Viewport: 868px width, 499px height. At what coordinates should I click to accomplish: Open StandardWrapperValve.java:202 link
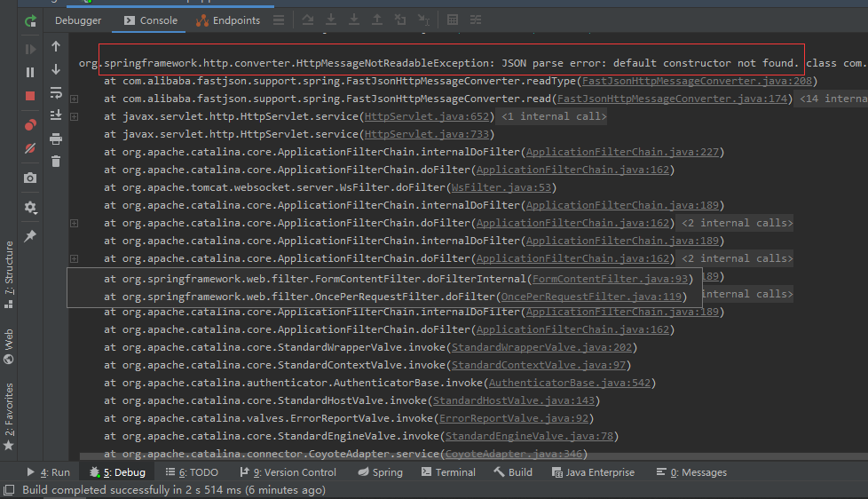tap(541, 347)
